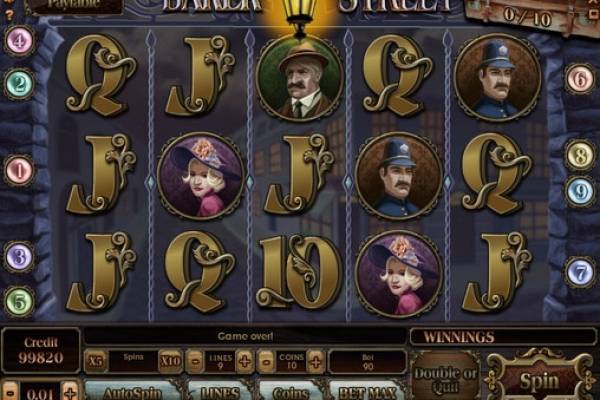Decrease the number of lines
The width and height of the screenshot is (600, 400).
(195, 361)
